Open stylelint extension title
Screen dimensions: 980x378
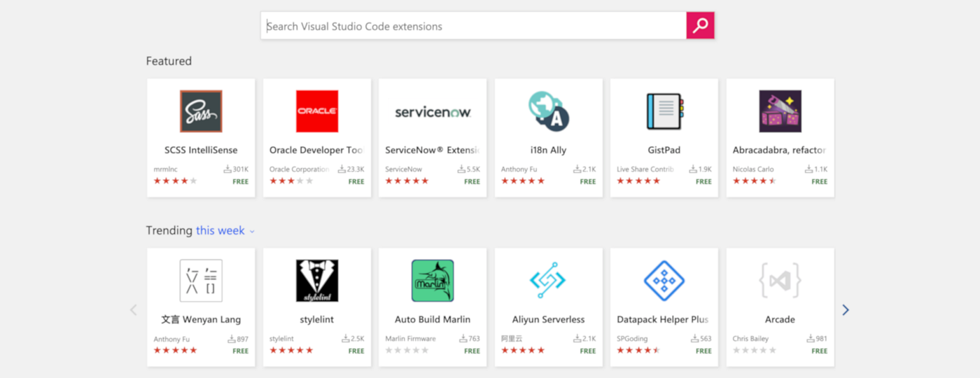click(x=317, y=319)
